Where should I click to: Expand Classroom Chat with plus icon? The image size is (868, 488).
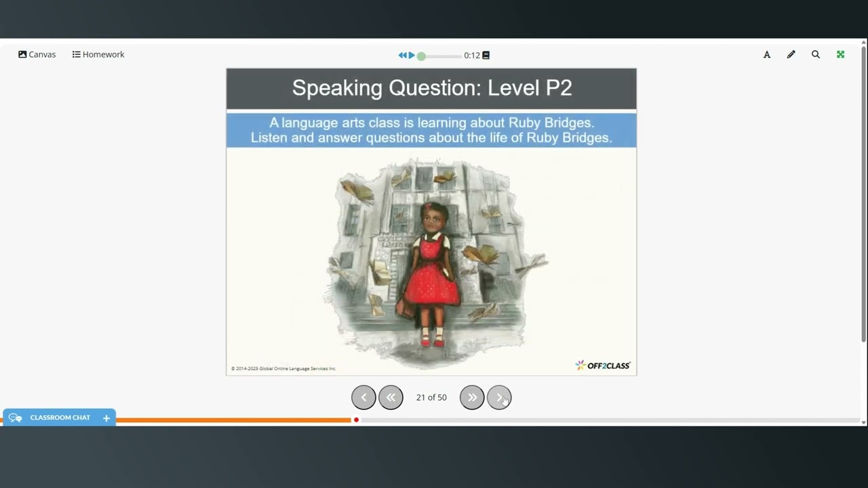coord(106,418)
